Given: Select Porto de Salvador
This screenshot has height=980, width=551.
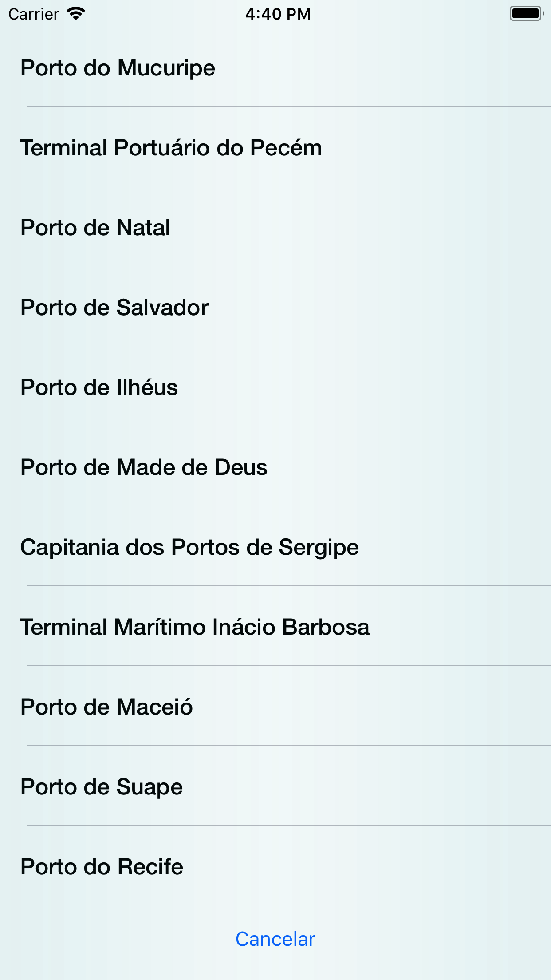Looking at the screenshot, I should (114, 308).
